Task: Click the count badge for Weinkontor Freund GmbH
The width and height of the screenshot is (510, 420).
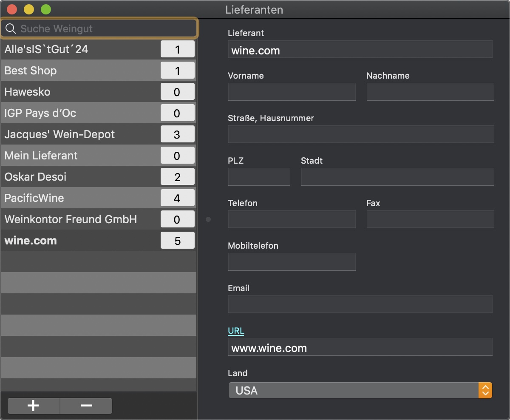Action: point(178,219)
